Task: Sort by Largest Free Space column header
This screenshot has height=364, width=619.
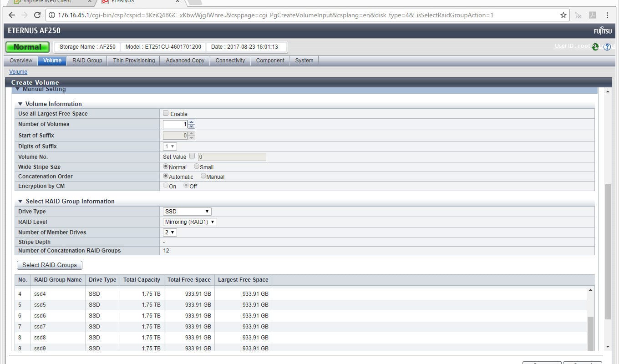Action: (x=243, y=280)
